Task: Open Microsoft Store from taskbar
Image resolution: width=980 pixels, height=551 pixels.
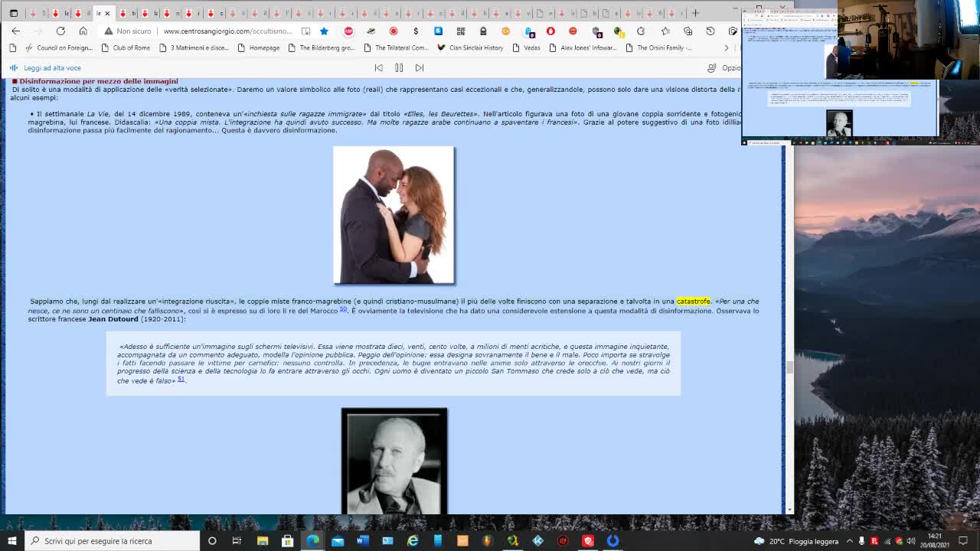Action: point(288,541)
